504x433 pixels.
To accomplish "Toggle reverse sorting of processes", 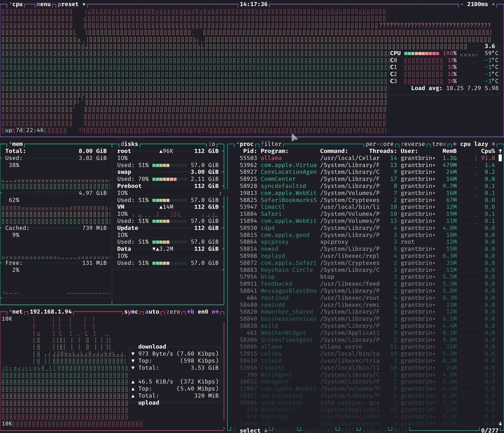I will tap(413, 144).
